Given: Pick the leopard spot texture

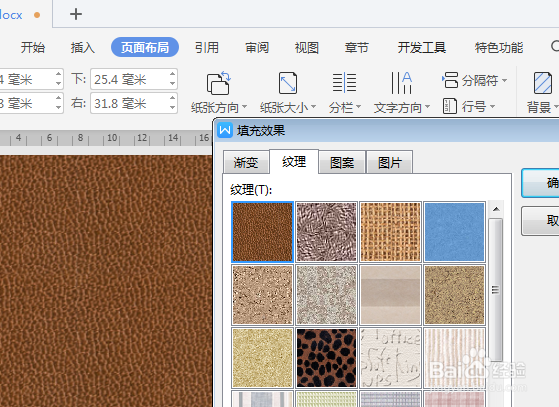Looking at the screenshot, I should pos(326,358).
